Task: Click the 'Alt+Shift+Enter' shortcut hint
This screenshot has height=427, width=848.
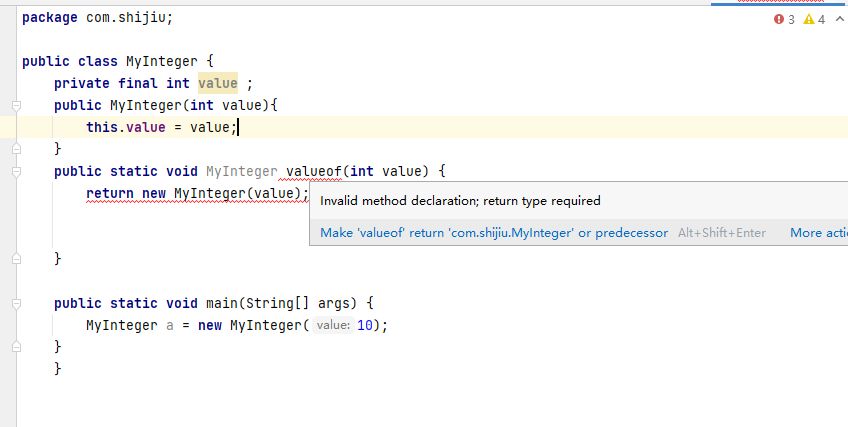Action: pyautogui.click(x=721, y=233)
